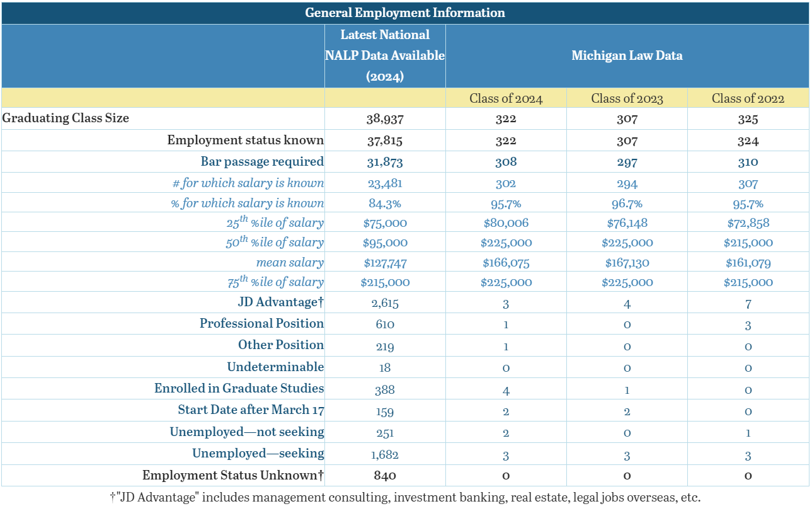
Task: Click the national salary-known count 23,481
Action: [385, 184]
